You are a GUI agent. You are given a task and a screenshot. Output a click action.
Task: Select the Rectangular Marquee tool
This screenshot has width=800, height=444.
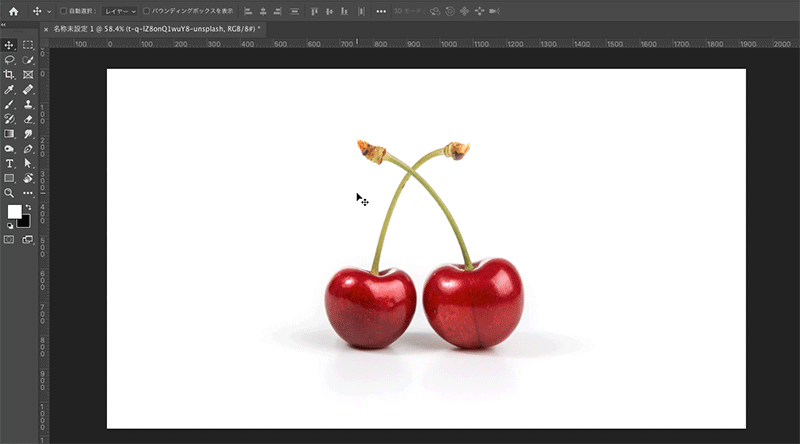pyautogui.click(x=28, y=45)
